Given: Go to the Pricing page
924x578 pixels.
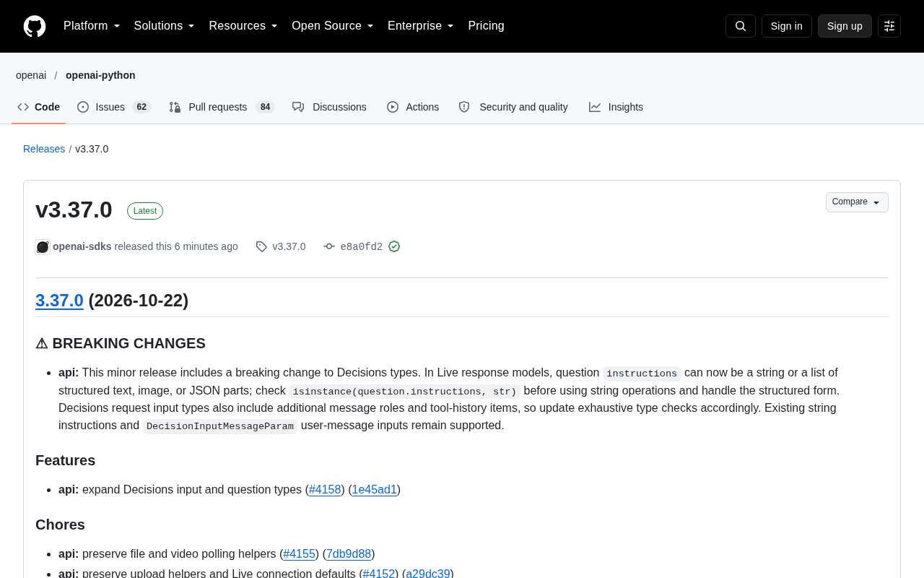Looking at the screenshot, I should click(x=486, y=26).
